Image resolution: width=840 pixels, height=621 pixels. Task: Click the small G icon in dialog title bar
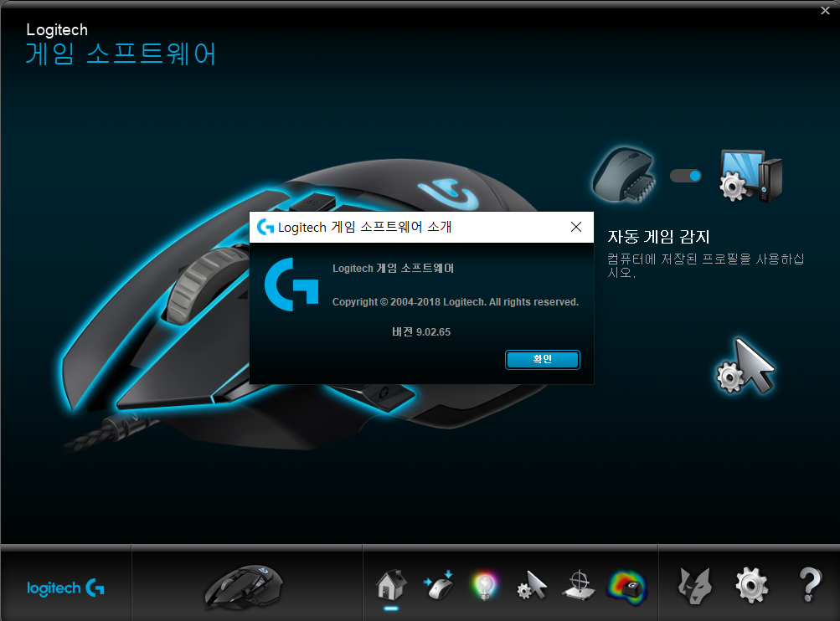(265, 227)
